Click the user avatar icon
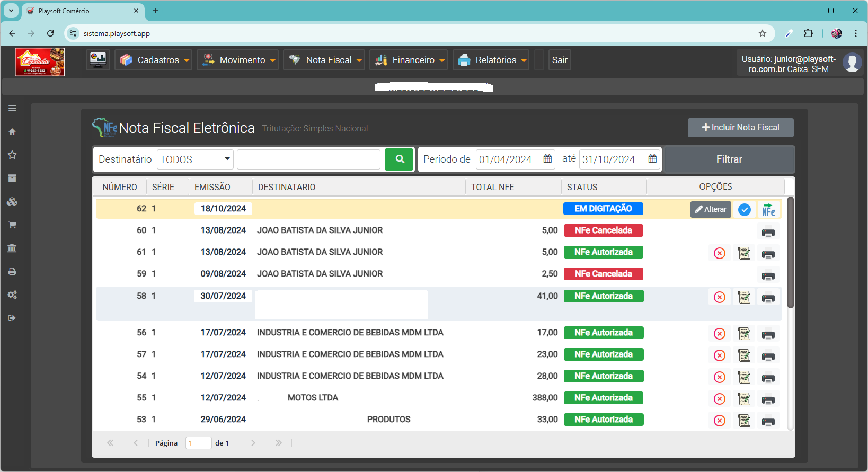 (x=852, y=63)
